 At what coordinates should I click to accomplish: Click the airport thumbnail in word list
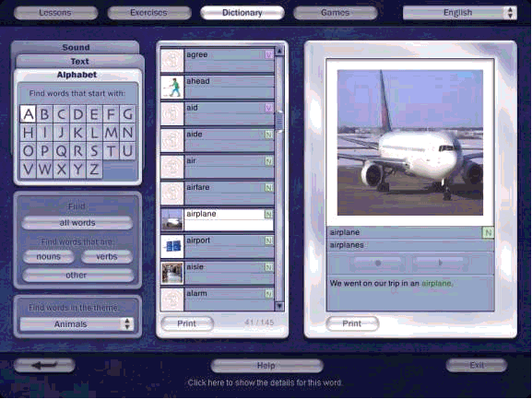tap(172, 246)
